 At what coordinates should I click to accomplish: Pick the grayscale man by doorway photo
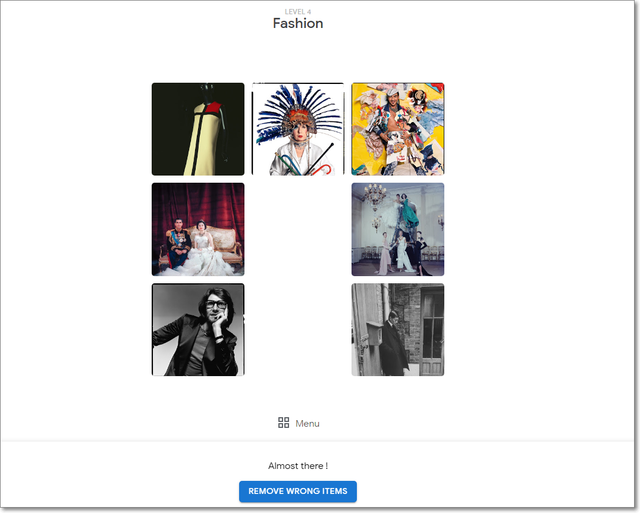pos(398,329)
